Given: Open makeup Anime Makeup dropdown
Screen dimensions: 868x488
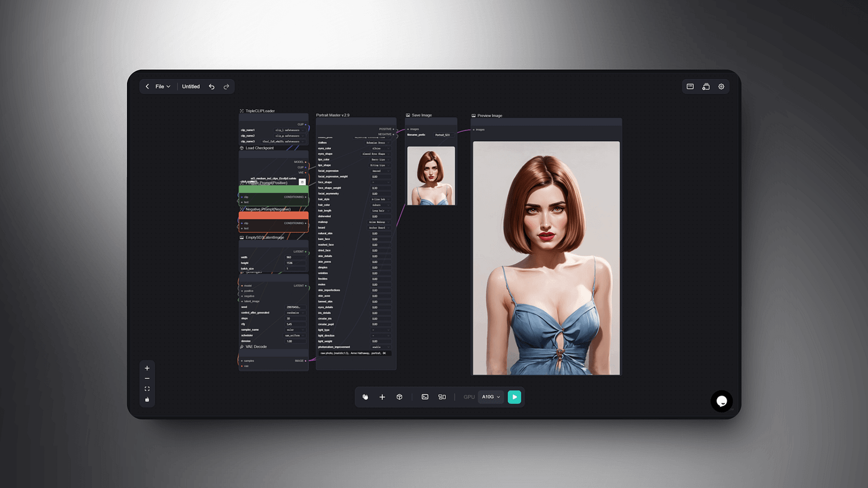Looking at the screenshot, I should 380,222.
